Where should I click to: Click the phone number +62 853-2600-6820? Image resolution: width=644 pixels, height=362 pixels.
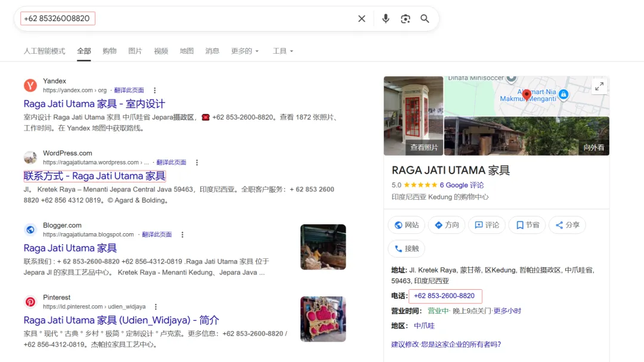[x=445, y=295]
